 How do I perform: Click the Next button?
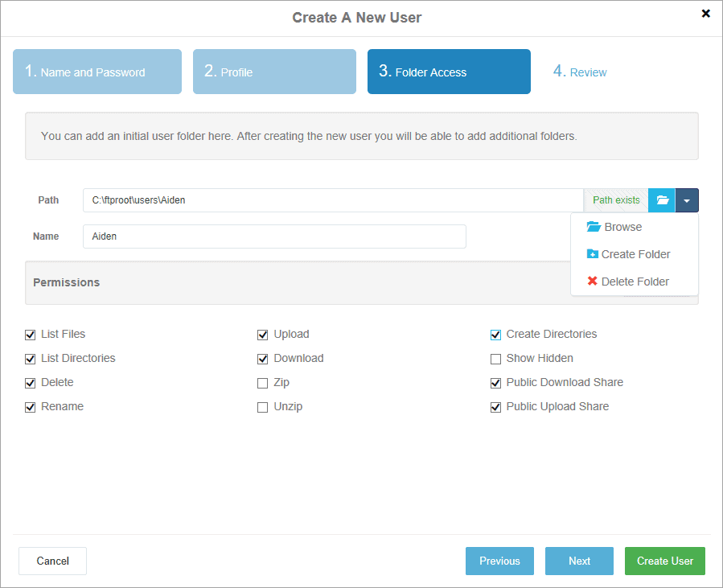pos(579,561)
